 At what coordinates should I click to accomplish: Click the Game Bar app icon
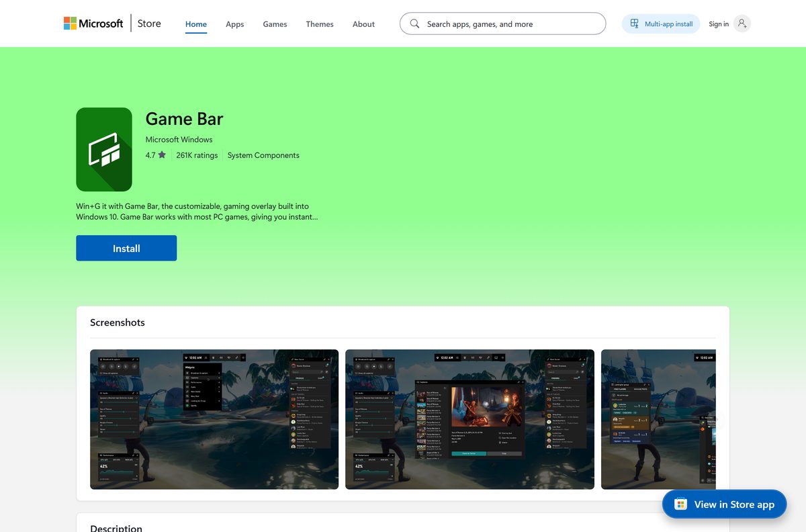click(x=104, y=149)
